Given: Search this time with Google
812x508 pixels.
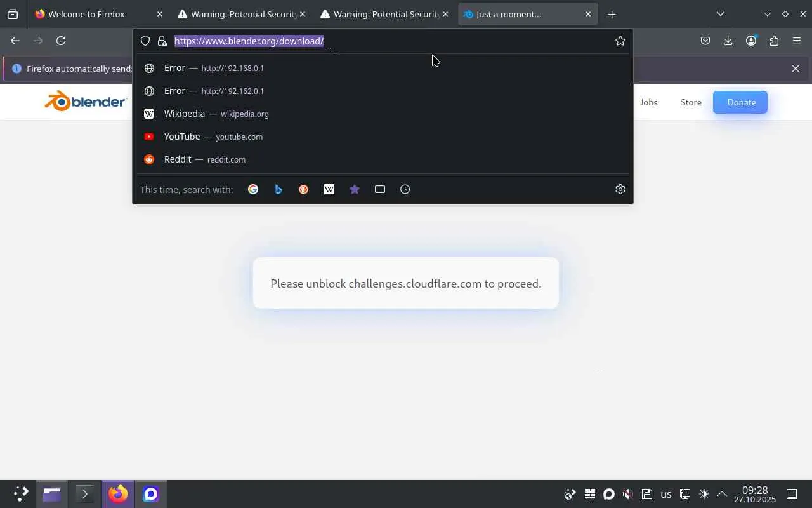Looking at the screenshot, I should tap(253, 189).
